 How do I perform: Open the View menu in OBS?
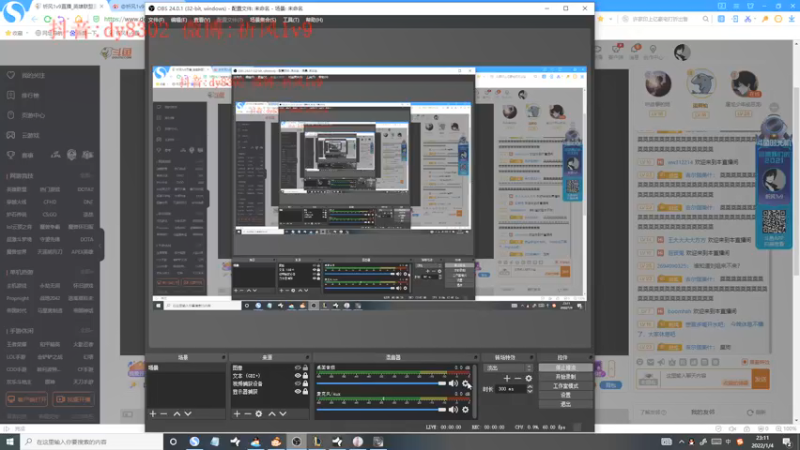[x=202, y=20]
